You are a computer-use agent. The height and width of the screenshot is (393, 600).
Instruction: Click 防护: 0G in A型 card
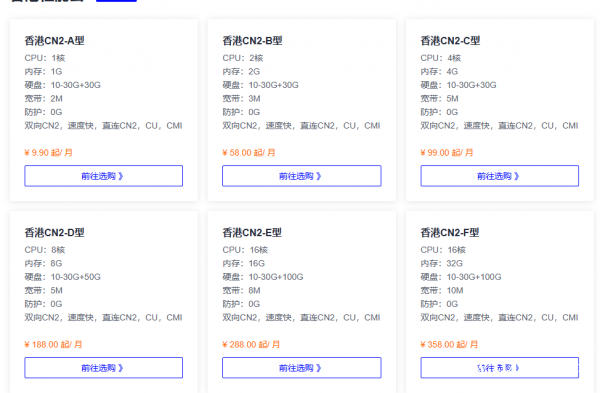pos(43,112)
